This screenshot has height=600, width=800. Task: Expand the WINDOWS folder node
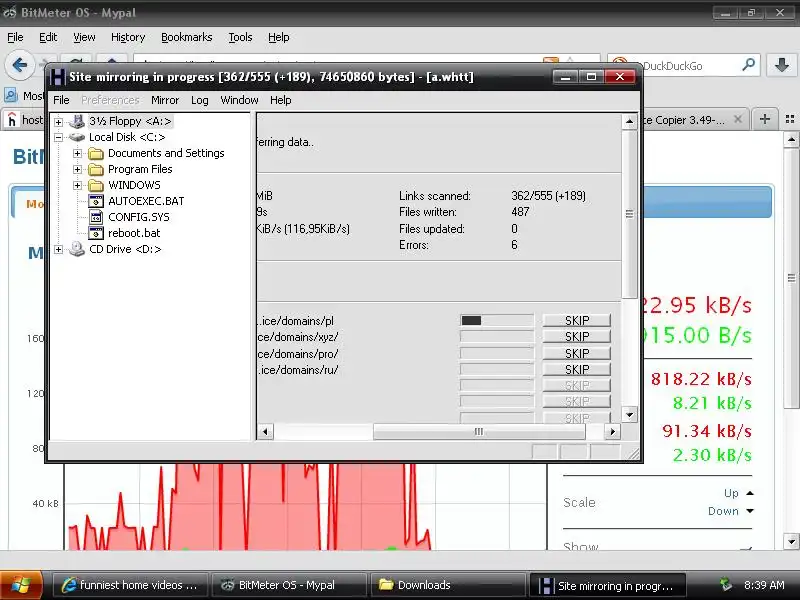click(x=78, y=185)
